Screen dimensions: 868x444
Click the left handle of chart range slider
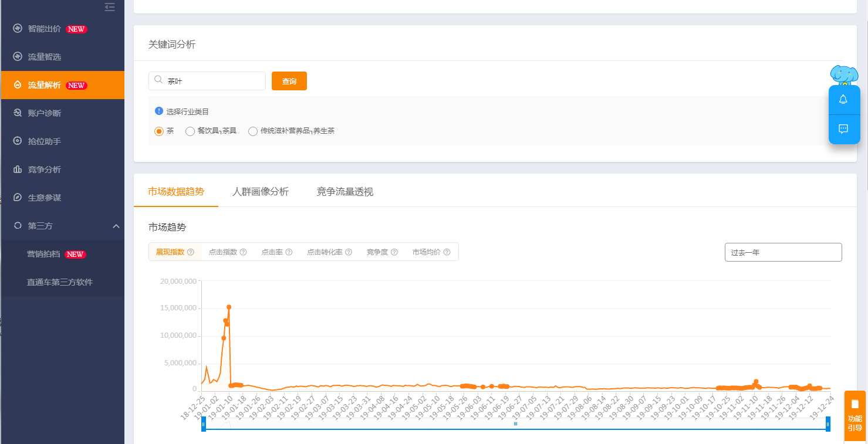point(204,424)
